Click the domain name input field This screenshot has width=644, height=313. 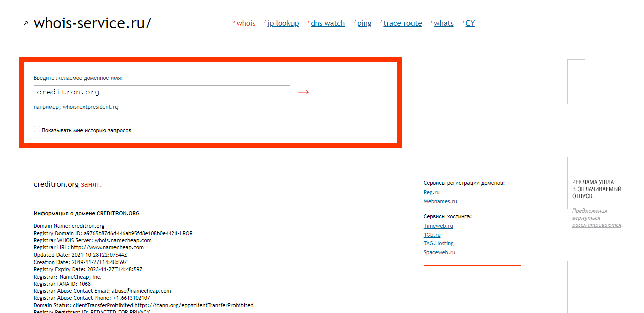click(x=162, y=92)
